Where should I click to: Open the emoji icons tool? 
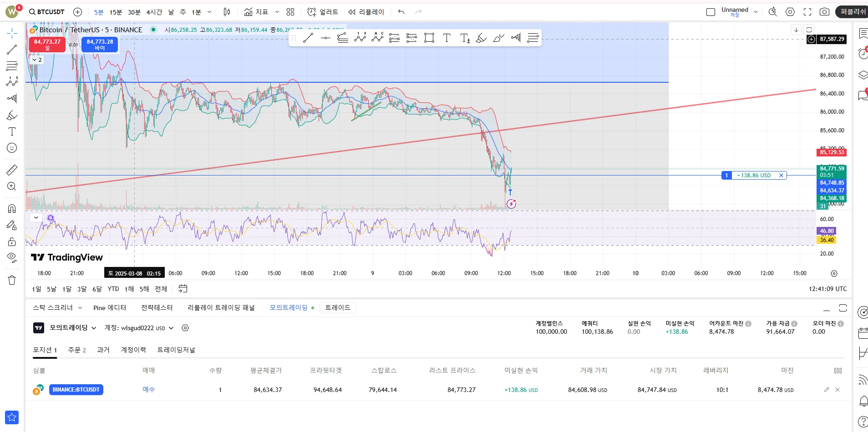pyautogui.click(x=12, y=148)
